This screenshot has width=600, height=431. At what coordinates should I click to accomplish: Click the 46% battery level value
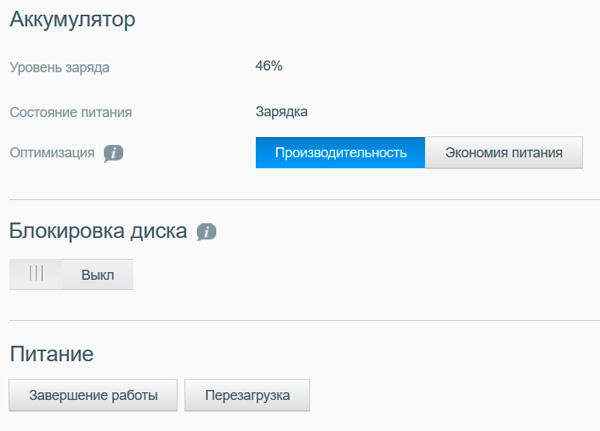pos(269,66)
